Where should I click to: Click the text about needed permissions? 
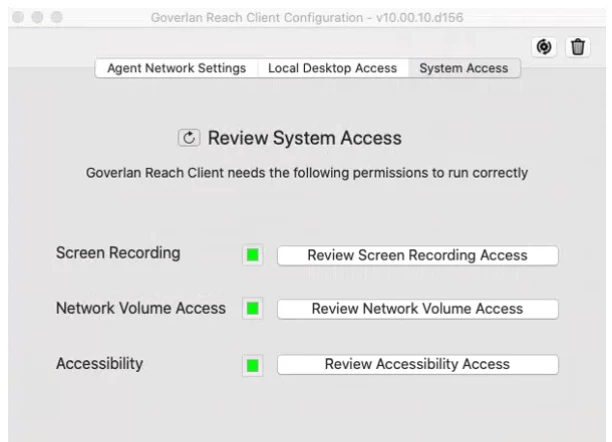tap(307, 173)
